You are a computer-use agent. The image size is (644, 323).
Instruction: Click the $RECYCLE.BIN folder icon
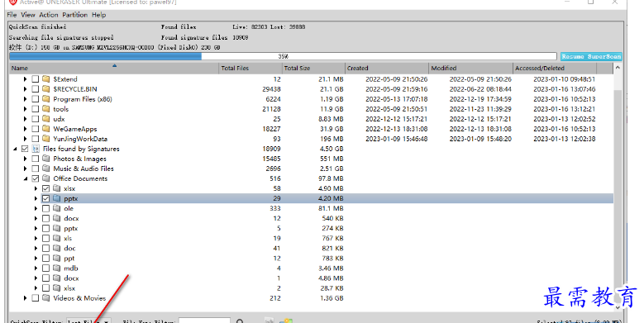(x=46, y=88)
